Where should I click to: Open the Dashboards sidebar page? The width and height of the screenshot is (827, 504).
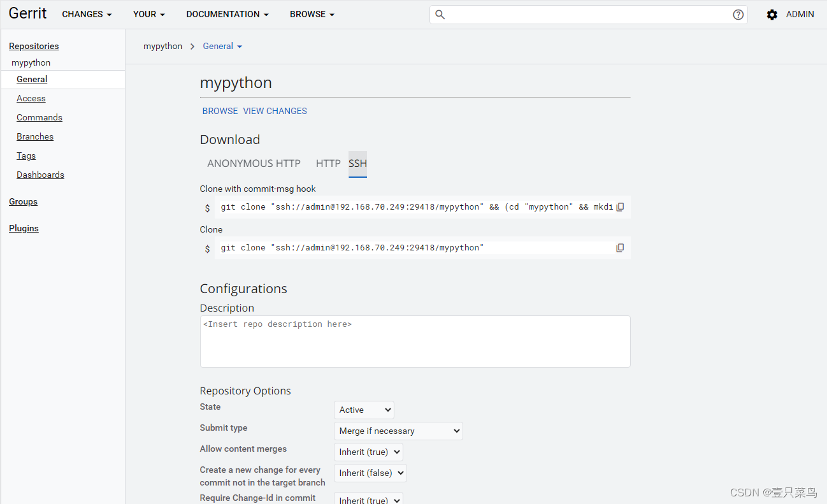point(40,175)
